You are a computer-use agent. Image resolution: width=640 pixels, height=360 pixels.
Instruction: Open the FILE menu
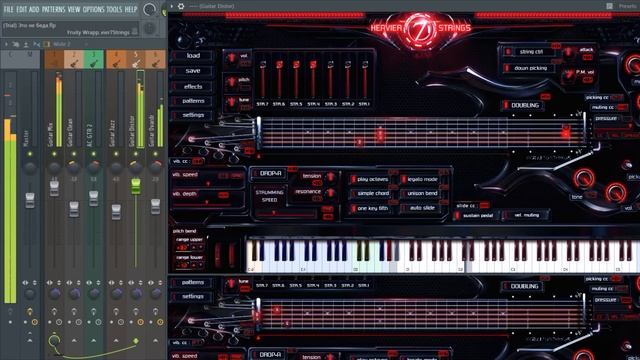coord(8,9)
